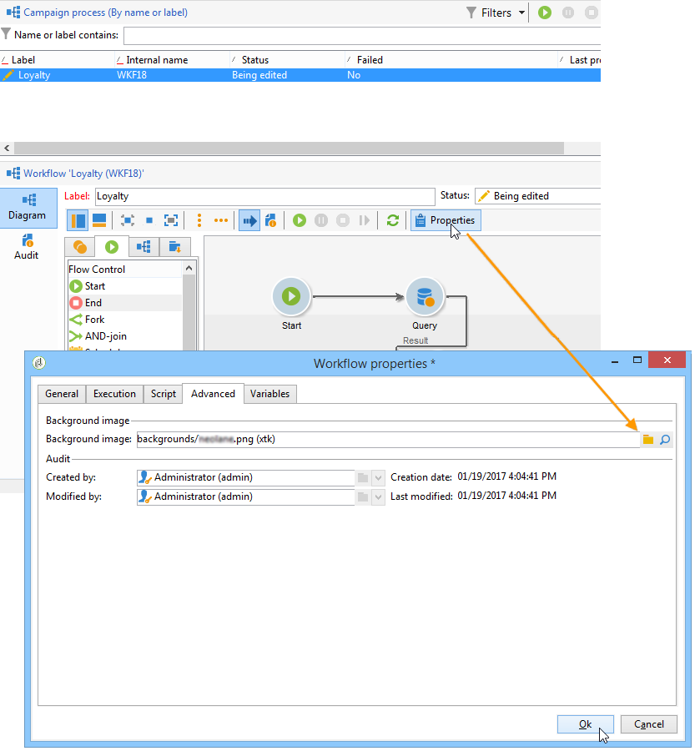Open the Execution tab in Workflow properties

coord(115,394)
